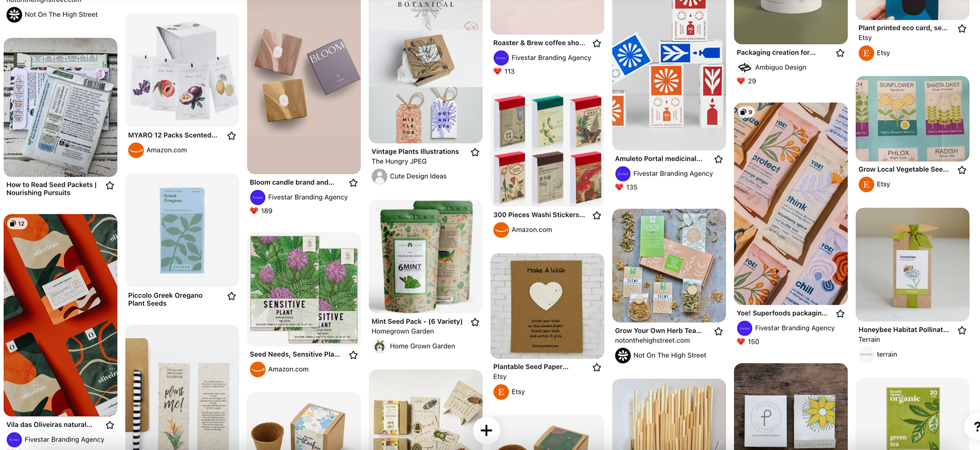Open the 12-image Vila das Oliveiras pin
The height and width of the screenshot is (450, 980).
[60, 315]
